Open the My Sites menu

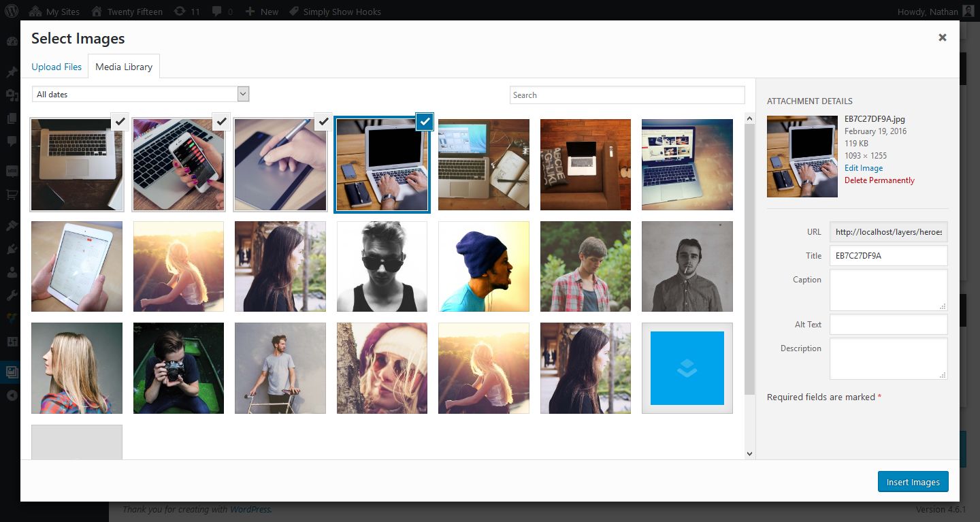pos(54,12)
